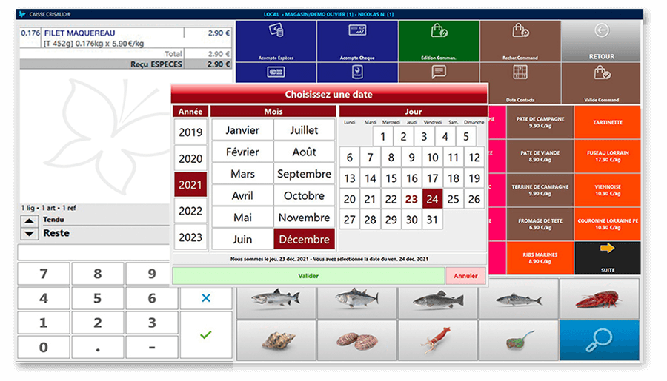Add PATE DE CAMPAGNE product
667x381 pixels.
540,122
